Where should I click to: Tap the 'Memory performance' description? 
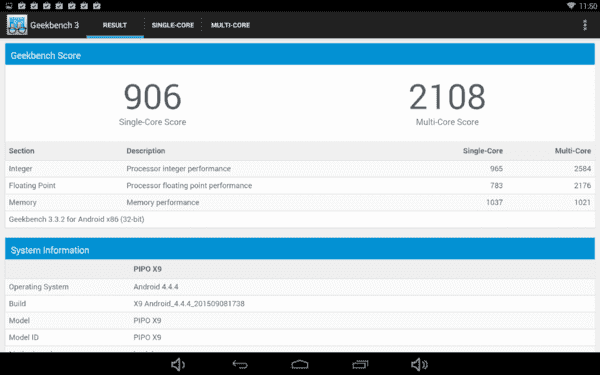(x=163, y=202)
